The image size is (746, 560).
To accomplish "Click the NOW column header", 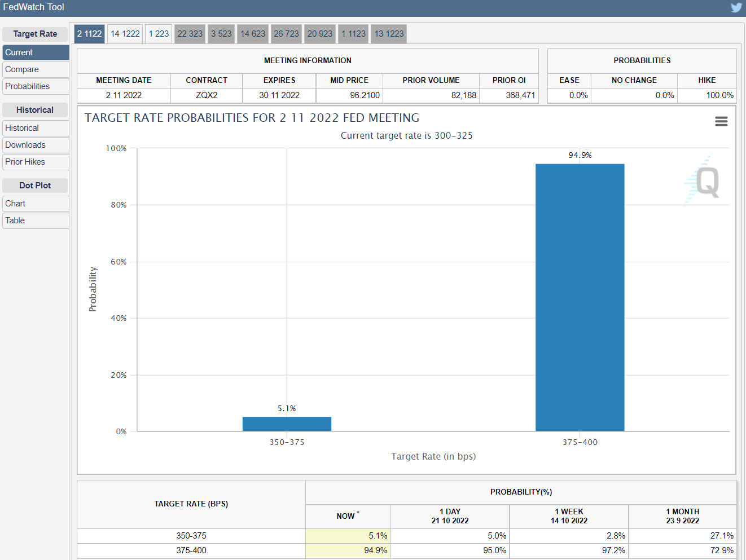I will point(348,516).
